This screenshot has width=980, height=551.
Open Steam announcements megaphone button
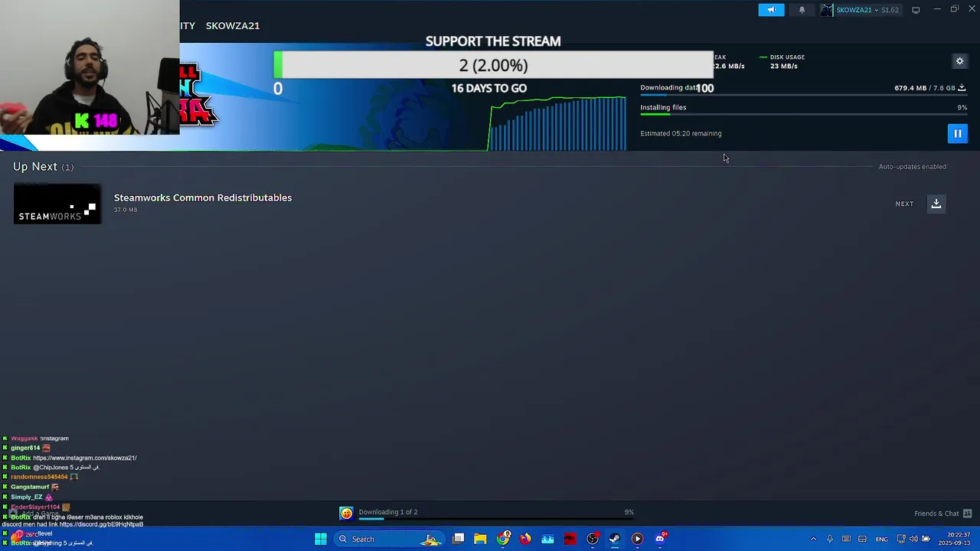coord(771,10)
